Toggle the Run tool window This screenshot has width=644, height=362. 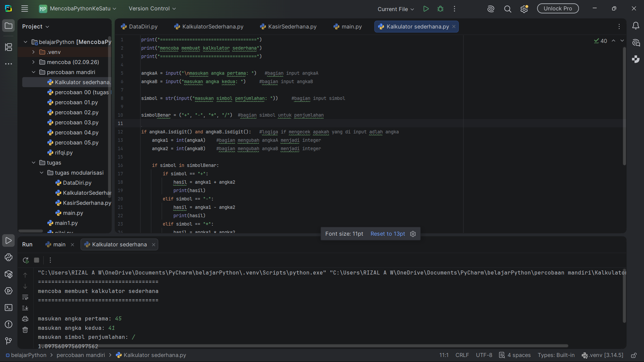click(9, 241)
